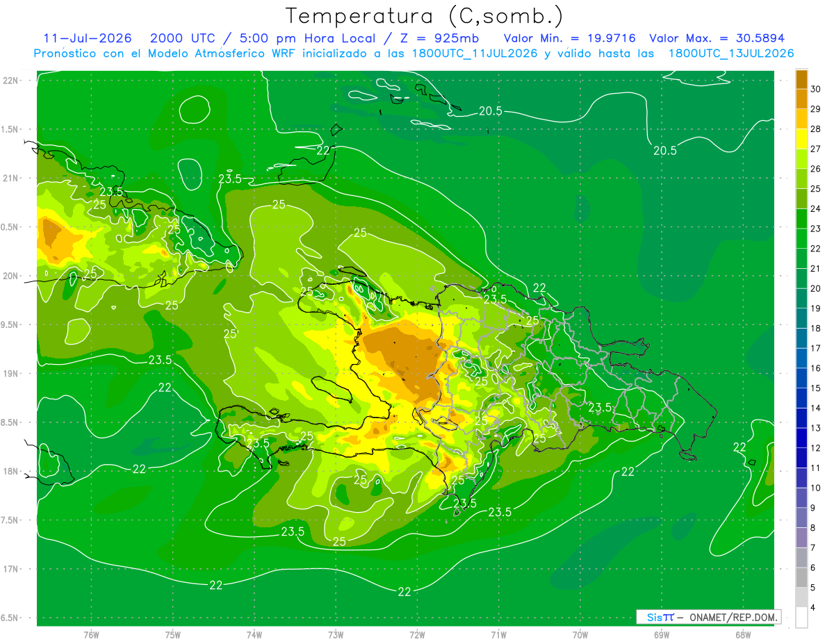This screenshot has height=644, width=834.
Task: Click the "72W" longitude label
Action: [417, 635]
